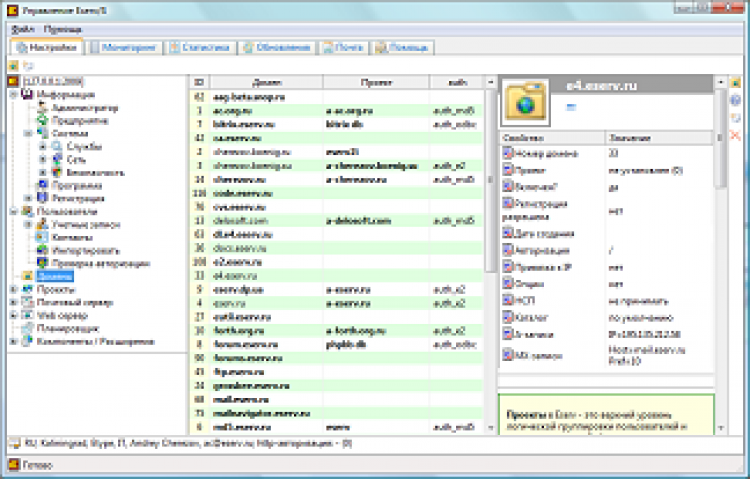Click the icon beside Номер домена property
The image size is (750, 479).
(507, 153)
